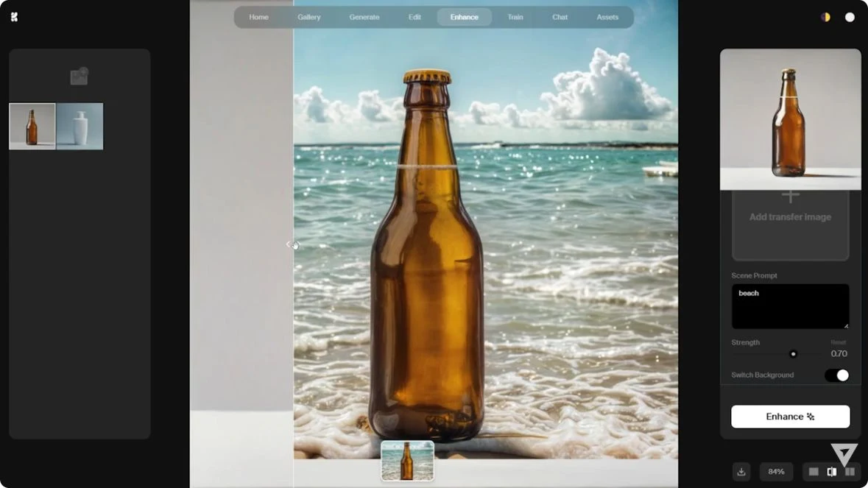
Task: Select the Enhance tab
Action: click(465, 17)
